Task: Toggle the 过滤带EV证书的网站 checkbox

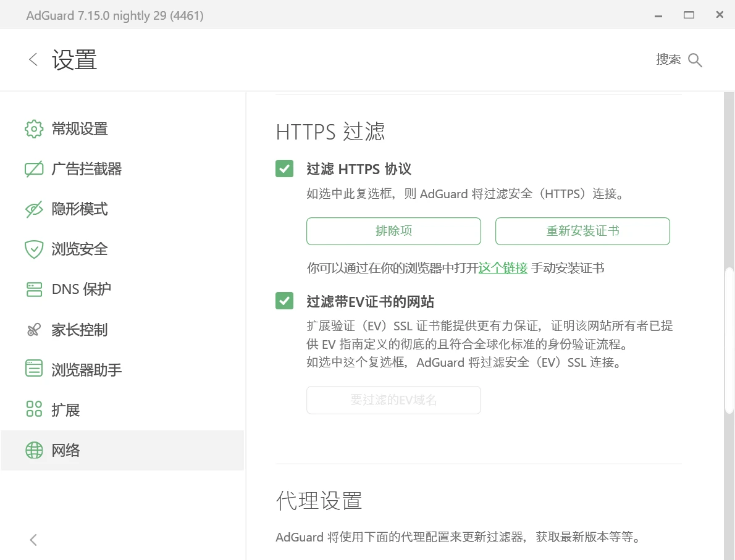Action: (285, 301)
